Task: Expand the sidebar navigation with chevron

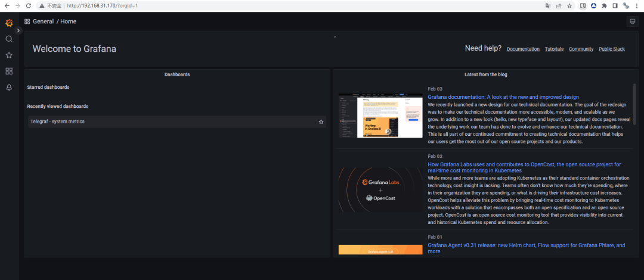Action: coord(18,30)
